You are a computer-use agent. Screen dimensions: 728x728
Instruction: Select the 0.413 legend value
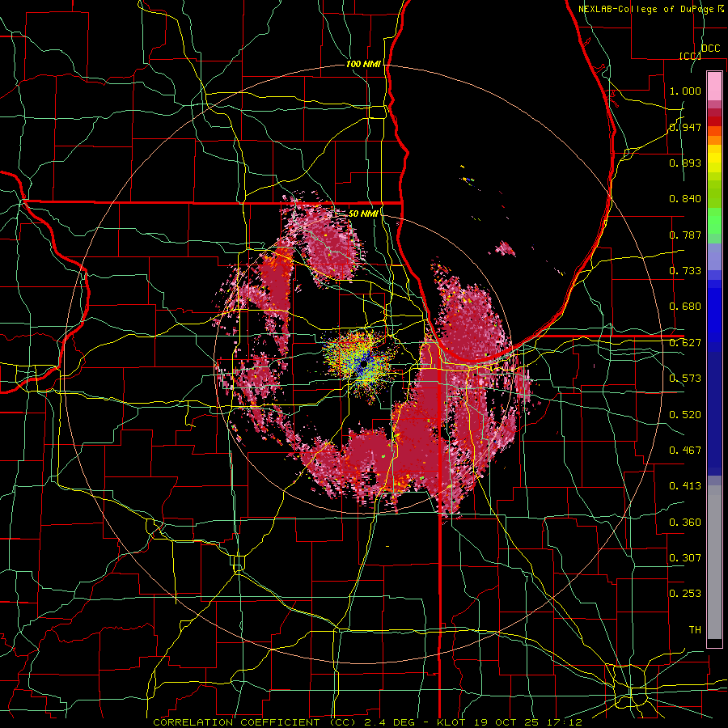[685, 486]
